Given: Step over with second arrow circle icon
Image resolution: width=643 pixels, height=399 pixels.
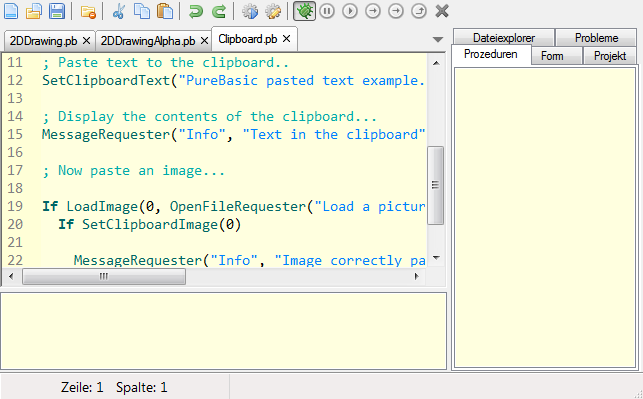Looking at the screenshot, I should tap(396, 11).
